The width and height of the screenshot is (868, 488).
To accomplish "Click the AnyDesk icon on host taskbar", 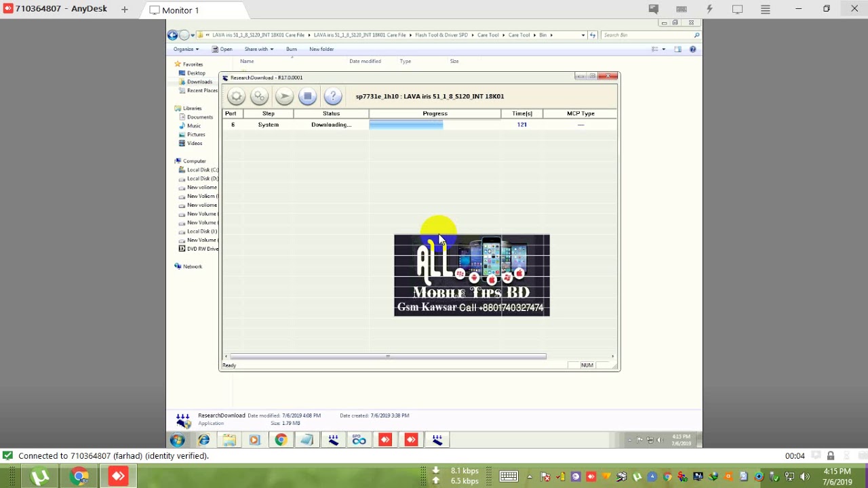I will tap(119, 476).
